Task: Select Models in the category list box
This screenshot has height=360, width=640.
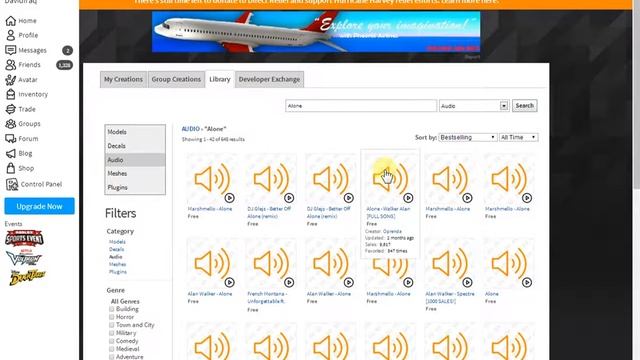Action: [x=135, y=132]
